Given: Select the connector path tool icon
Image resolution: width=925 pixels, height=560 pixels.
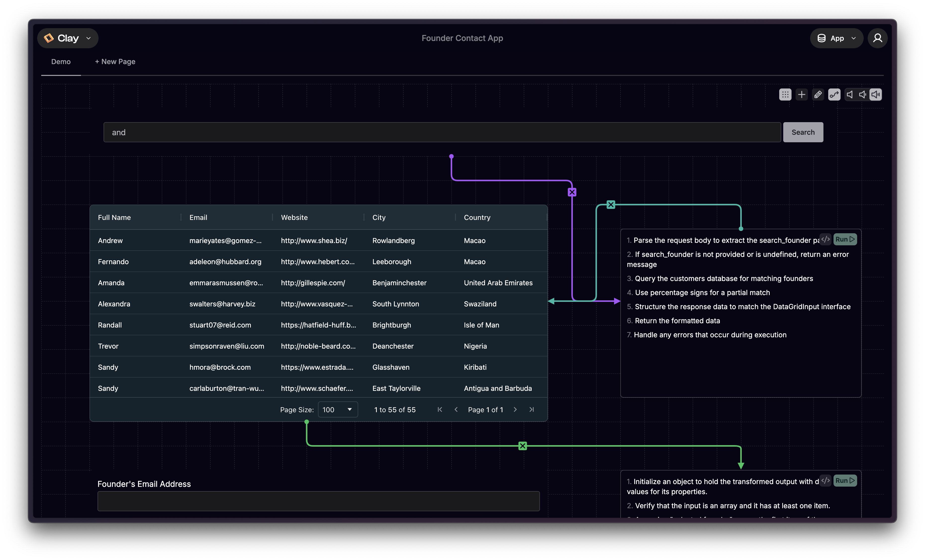Looking at the screenshot, I should [x=834, y=95].
